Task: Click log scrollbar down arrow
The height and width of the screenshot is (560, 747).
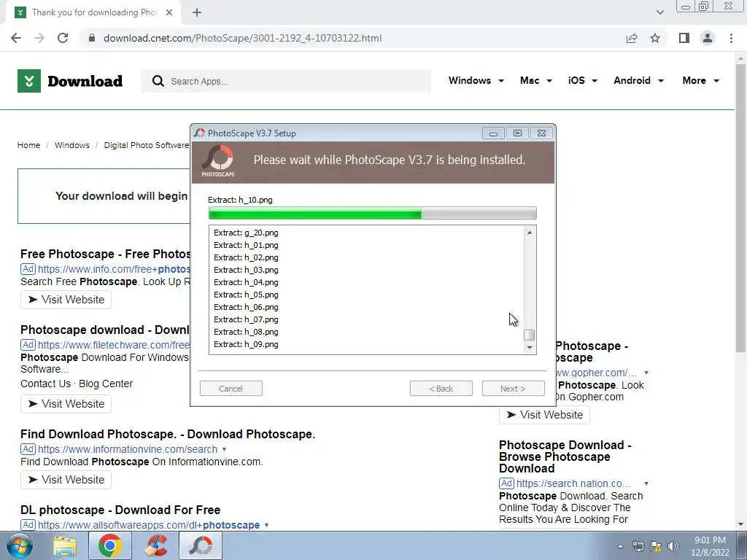Action: pyautogui.click(x=530, y=348)
